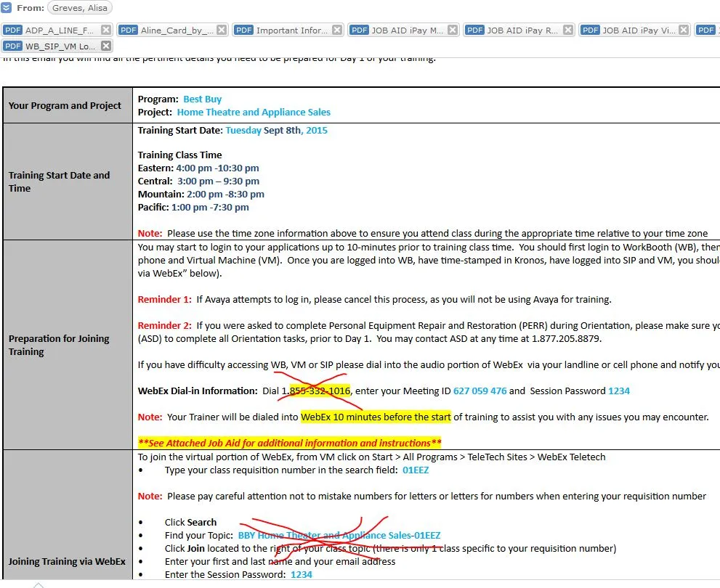Open the WB_SIP_VM Lo PDF attachment
720x588 pixels.
pos(58,46)
